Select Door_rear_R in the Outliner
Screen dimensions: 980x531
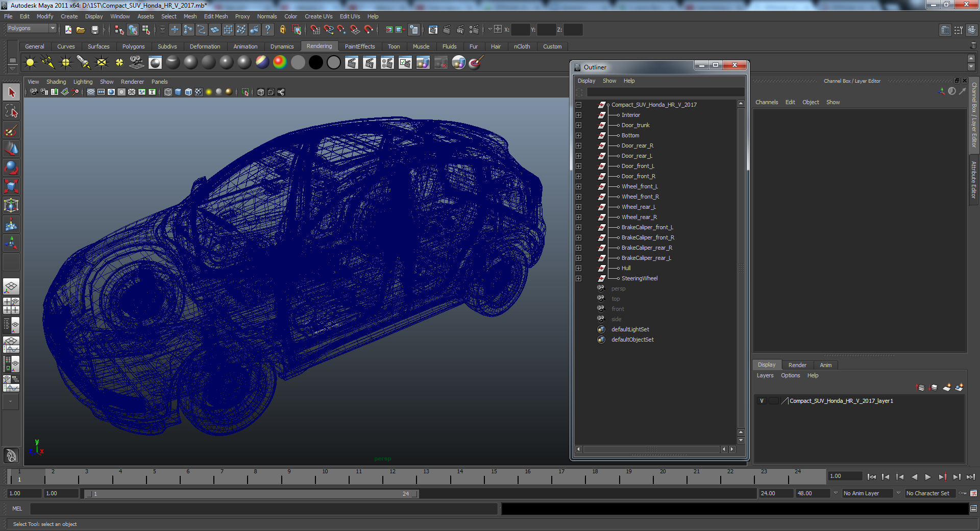pos(637,146)
